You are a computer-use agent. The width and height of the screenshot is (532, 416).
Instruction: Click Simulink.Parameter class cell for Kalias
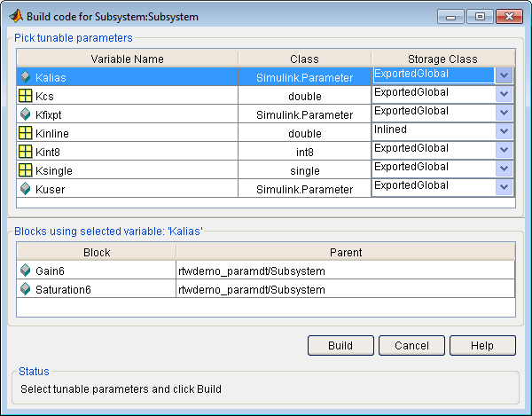304,78
